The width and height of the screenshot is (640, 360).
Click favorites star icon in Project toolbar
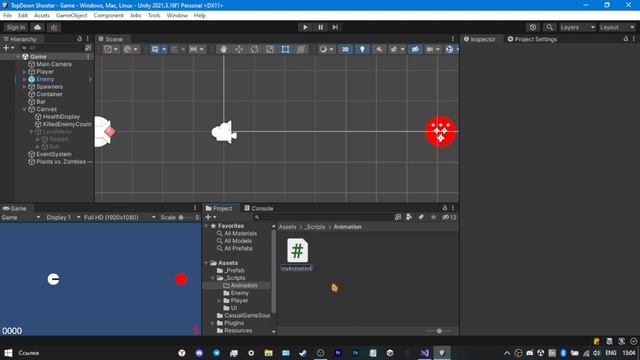pyautogui.click(x=433, y=217)
